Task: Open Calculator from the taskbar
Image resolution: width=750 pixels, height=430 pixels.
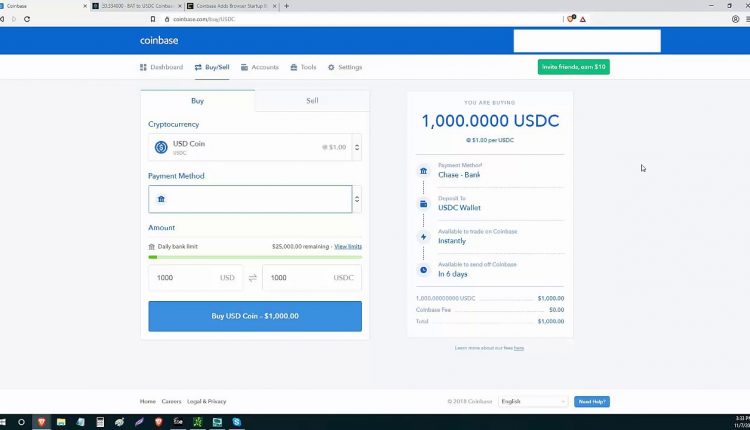Action: [x=100, y=422]
